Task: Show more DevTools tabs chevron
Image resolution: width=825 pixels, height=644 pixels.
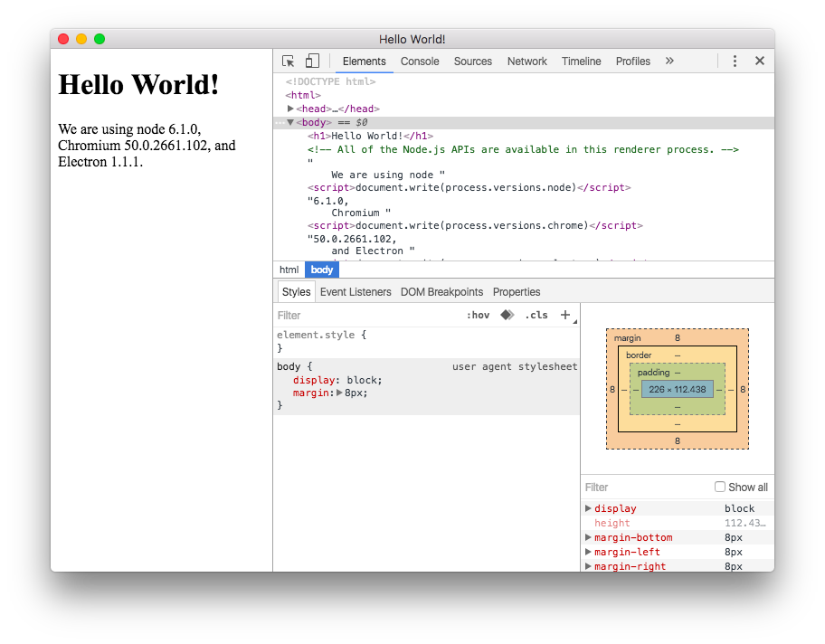Action: 669,61
